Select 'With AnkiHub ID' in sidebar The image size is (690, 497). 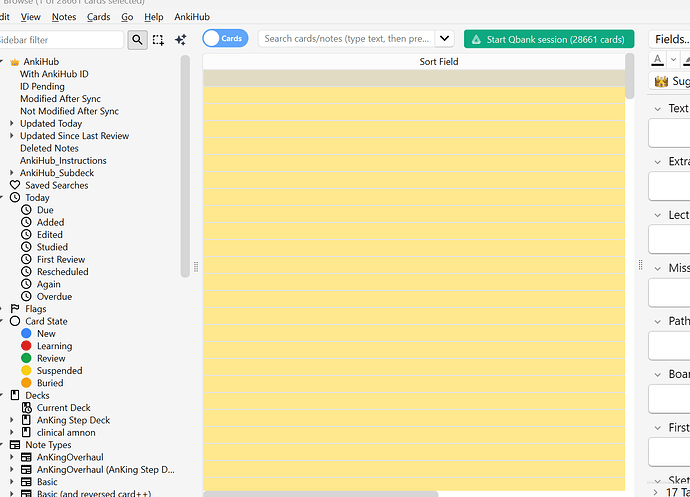coord(54,74)
